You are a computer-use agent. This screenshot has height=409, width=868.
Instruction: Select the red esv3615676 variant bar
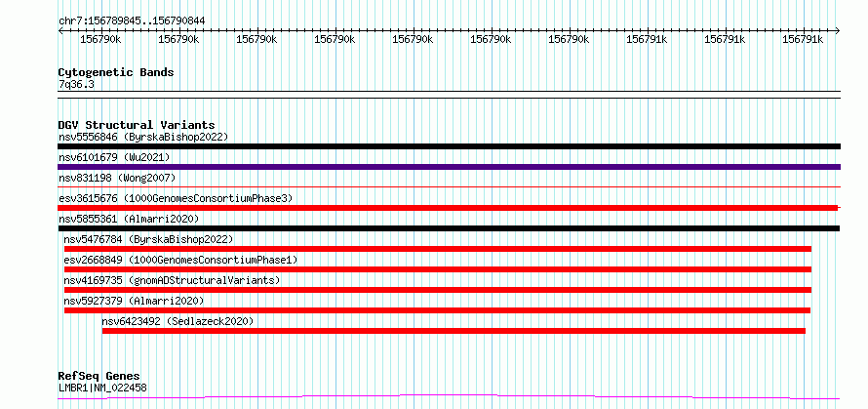coord(448,208)
